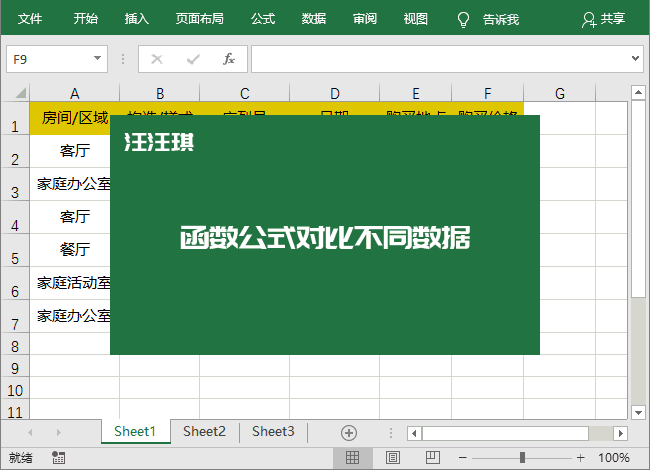
Task: Open the Name Box dropdown arrow
Action: point(97,58)
